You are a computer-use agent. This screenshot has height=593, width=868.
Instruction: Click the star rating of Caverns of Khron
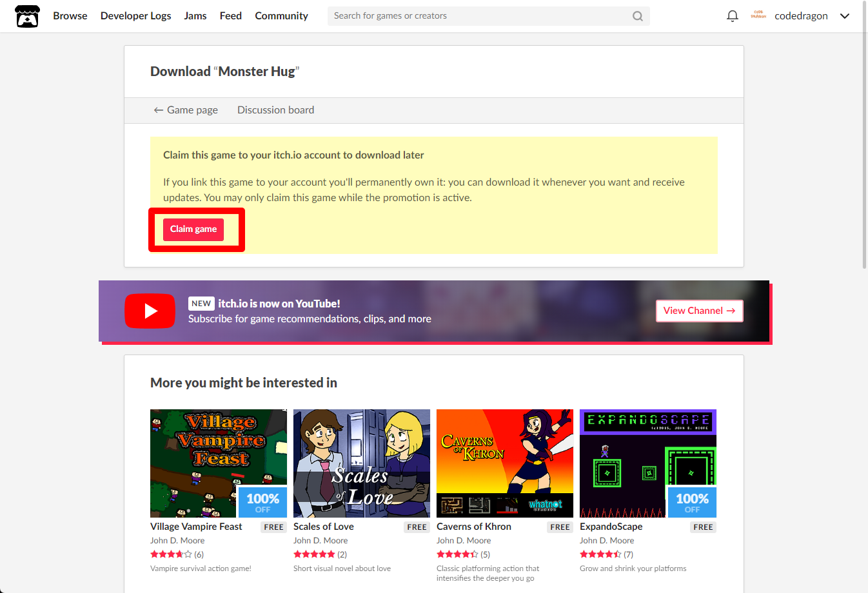457,554
